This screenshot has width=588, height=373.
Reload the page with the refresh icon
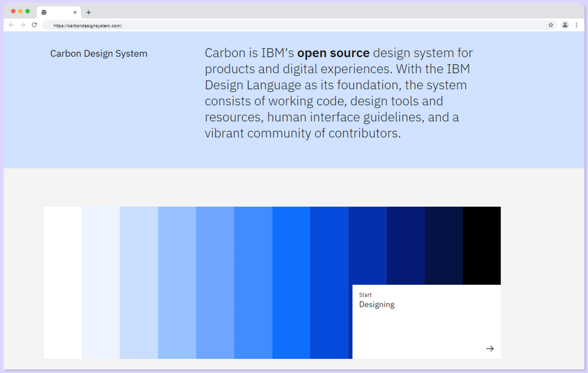[x=34, y=25]
